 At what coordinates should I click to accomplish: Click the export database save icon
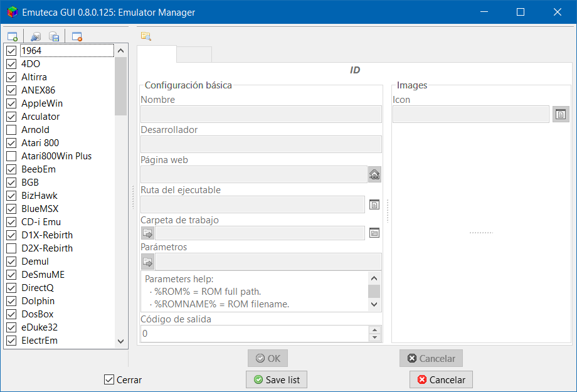point(54,36)
